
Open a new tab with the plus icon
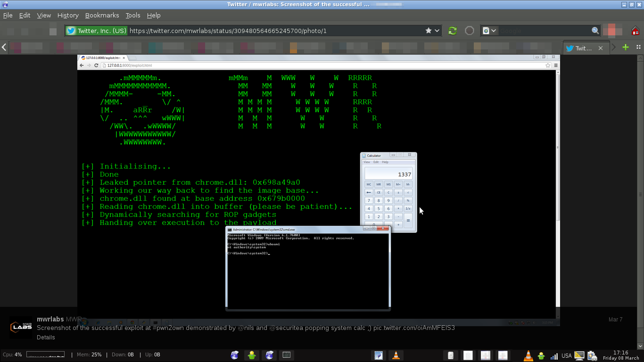point(625,47)
